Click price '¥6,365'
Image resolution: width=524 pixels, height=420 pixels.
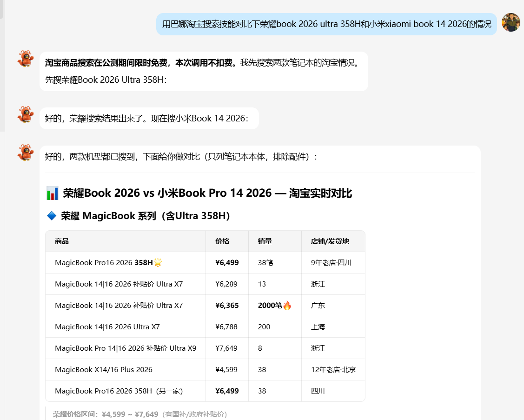227,305
